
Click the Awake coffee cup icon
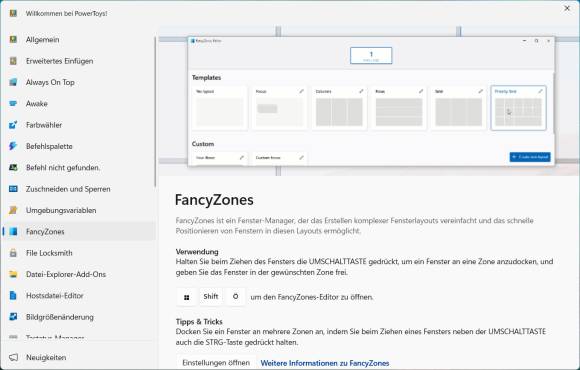point(13,104)
